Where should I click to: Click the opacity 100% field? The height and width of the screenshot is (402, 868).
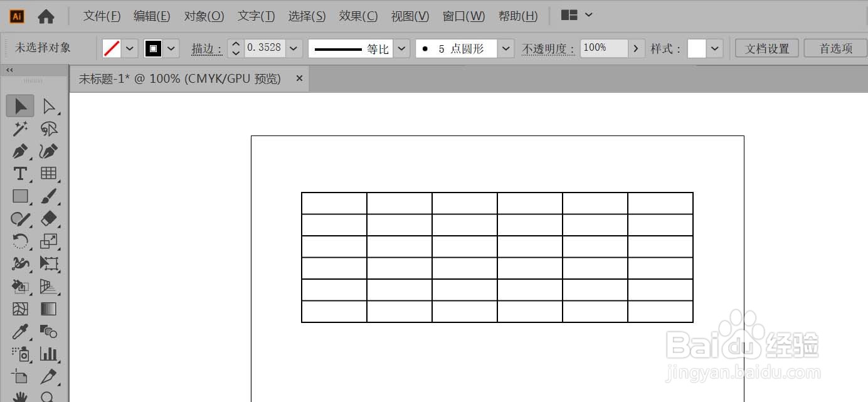[x=604, y=48]
